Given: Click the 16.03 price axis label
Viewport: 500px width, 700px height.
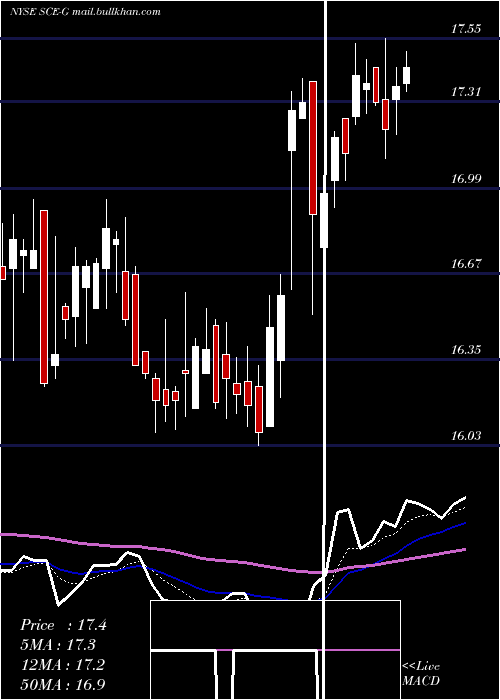Looking at the screenshot, I should [466, 436].
